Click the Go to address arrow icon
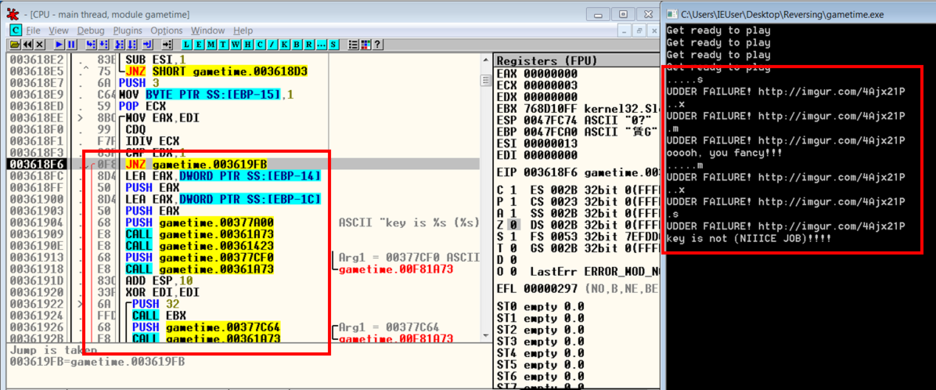 point(167,44)
